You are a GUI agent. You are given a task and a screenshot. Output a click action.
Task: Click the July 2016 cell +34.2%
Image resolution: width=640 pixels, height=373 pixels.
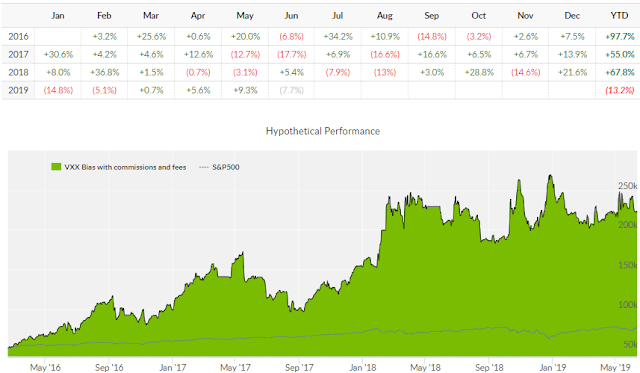pyautogui.click(x=338, y=36)
